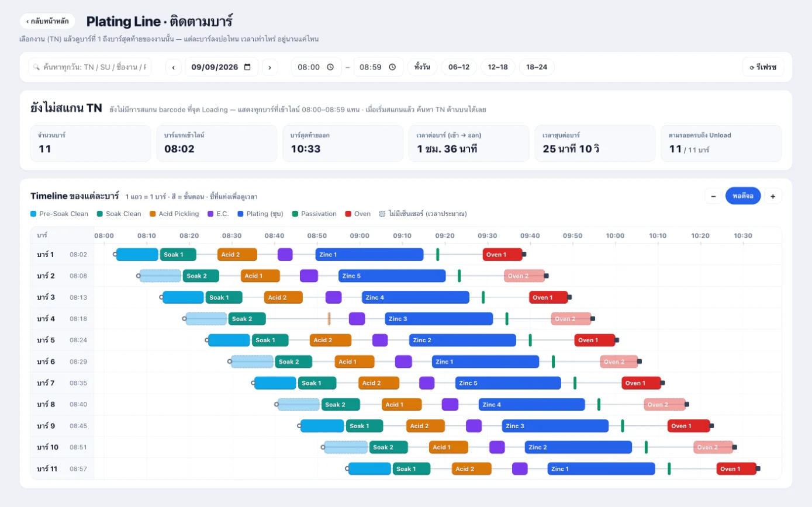Select Zinc 1 block in บาร์ 1 row
Viewport: 812px width, 507px height.
pyautogui.click(x=369, y=255)
